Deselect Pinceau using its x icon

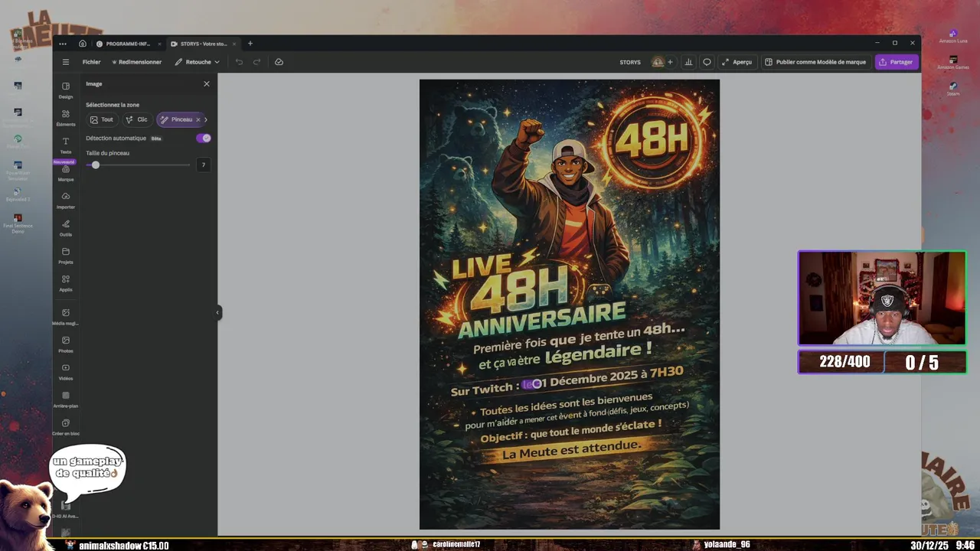[198, 119]
